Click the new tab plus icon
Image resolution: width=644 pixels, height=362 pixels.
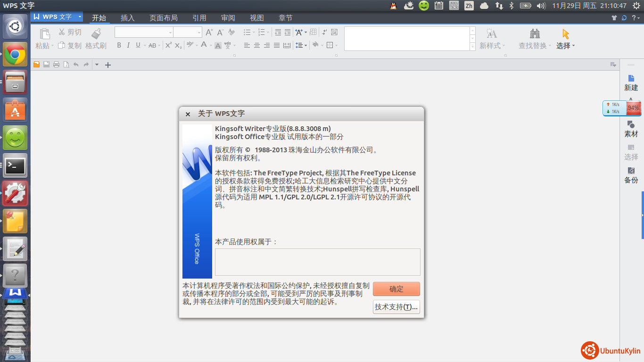click(107, 65)
